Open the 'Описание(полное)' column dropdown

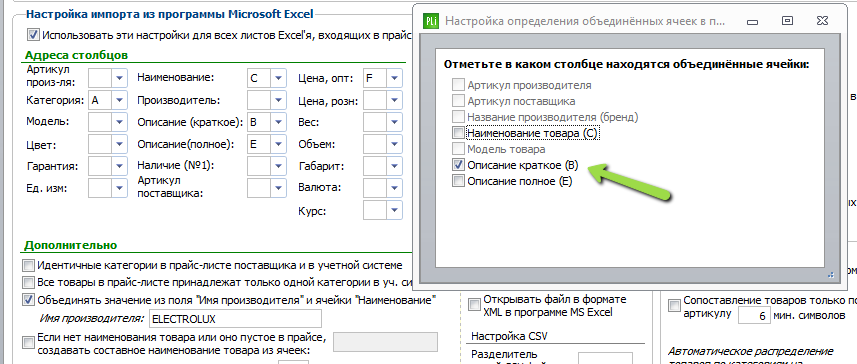pyautogui.click(x=278, y=145)
